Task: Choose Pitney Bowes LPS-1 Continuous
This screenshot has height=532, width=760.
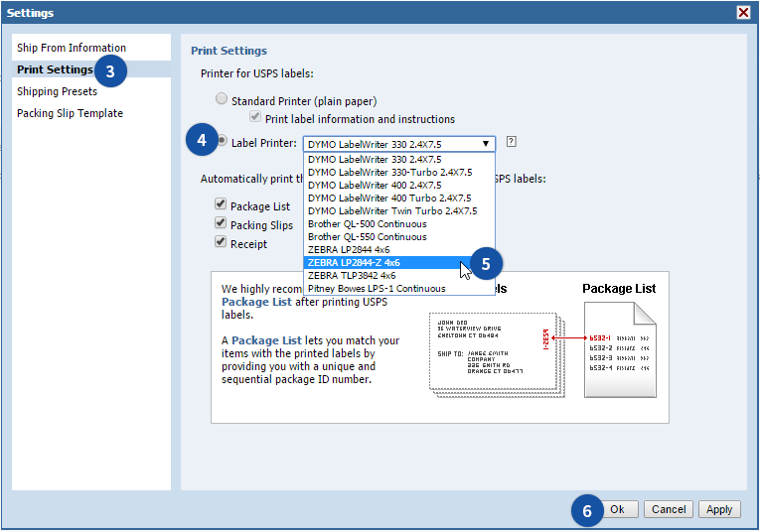Action: (x=399, y=289)
